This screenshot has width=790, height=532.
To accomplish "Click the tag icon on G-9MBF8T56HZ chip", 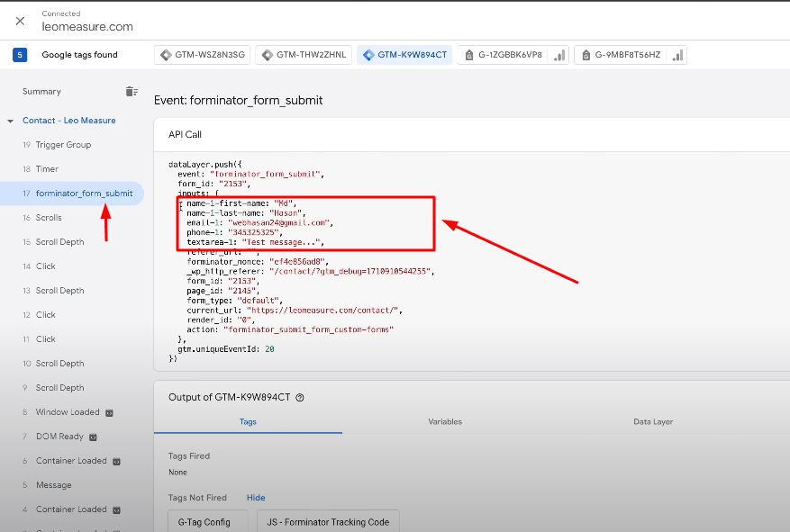I will click(x=586, y=55).
